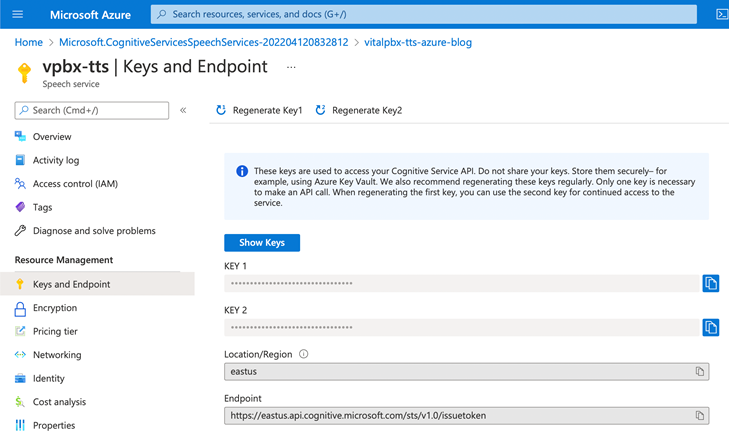
Task: Copy the Location/Region value
Action: click(700, 371)
